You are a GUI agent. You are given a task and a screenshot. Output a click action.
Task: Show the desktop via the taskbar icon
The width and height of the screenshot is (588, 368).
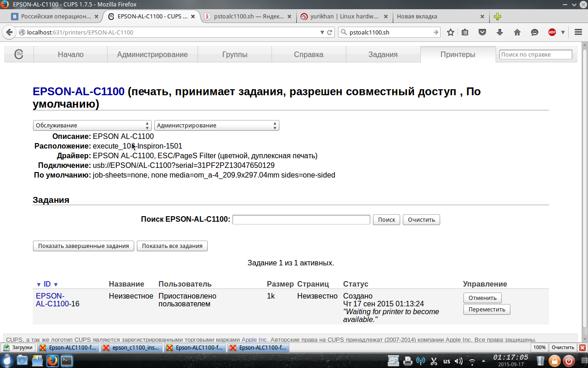(22, 361)
